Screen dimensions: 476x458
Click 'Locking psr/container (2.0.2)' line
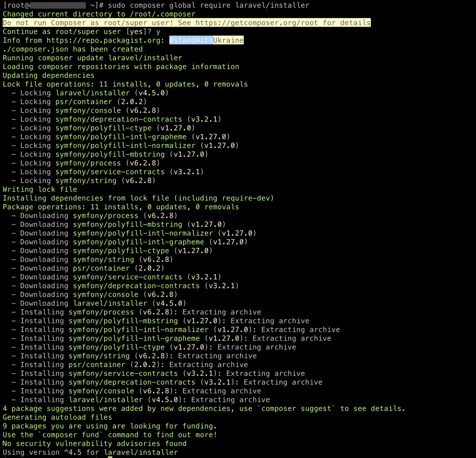coord(79,101)
